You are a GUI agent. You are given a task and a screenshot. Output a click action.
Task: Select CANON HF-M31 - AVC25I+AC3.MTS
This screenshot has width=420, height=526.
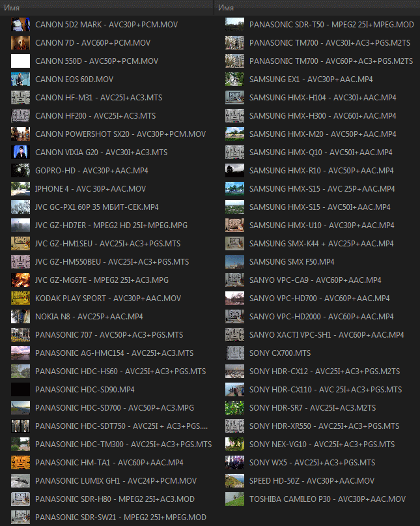(99, 98)
